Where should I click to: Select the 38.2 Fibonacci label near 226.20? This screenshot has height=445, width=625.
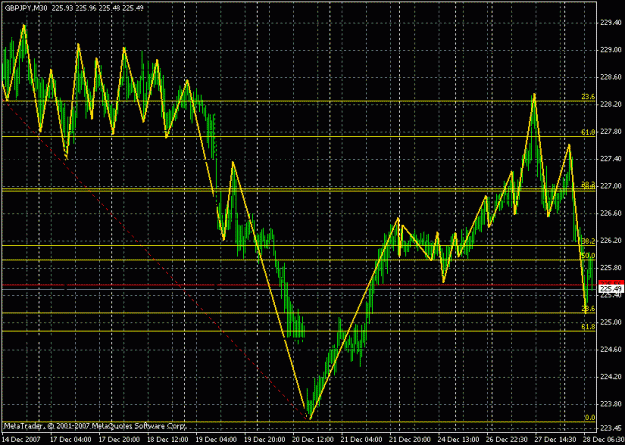point(588,241)
